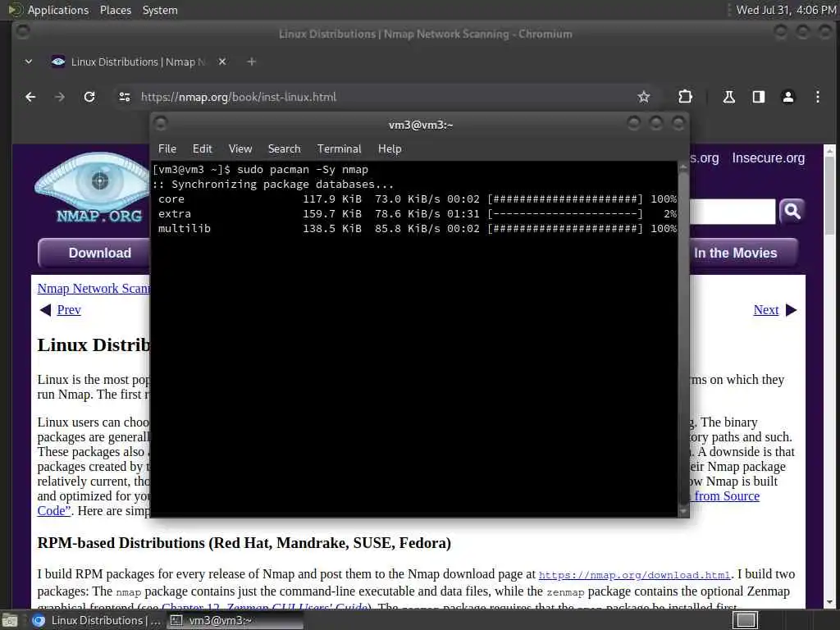
Task: Toggle the browser side panel
Action: point(758,97)
